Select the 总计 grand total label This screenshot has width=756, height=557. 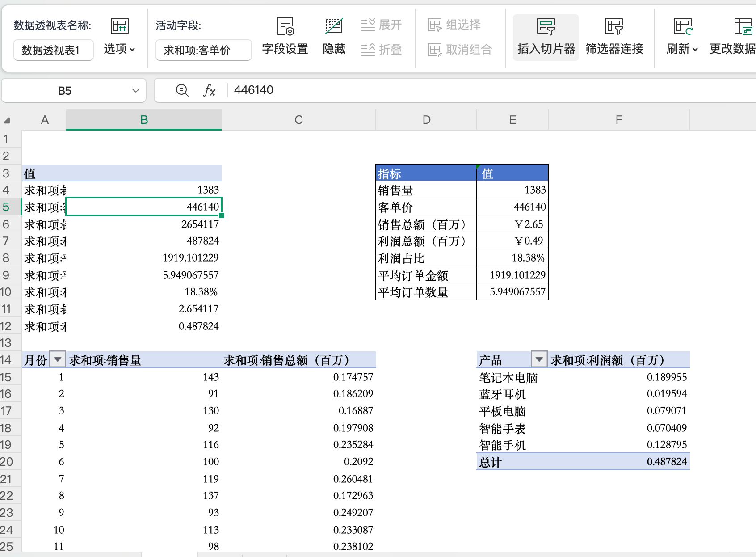[512, 462]
